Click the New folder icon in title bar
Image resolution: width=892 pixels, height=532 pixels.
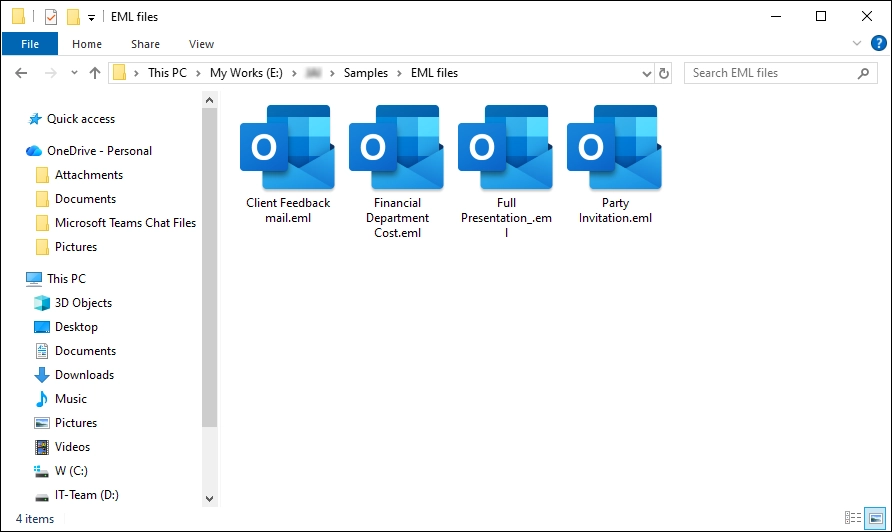pyautogui.click(x=73, y=17)
